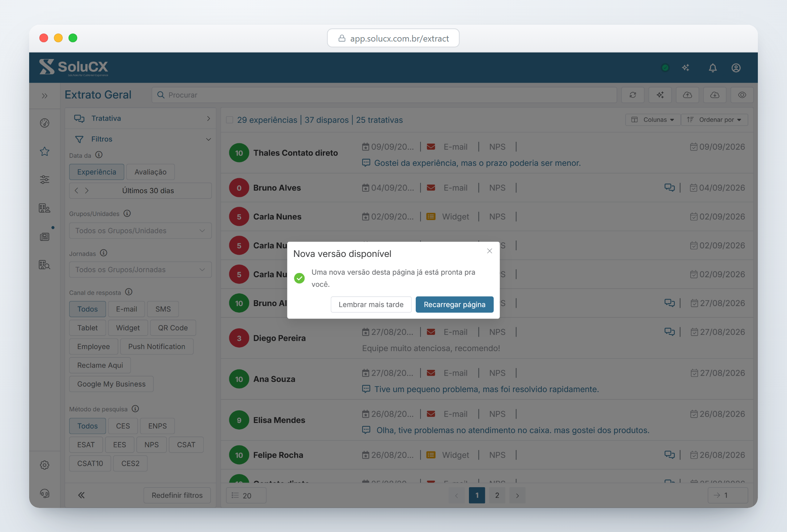Open user profile account icon
Screen dimensions: 787x532
point(736,68)
